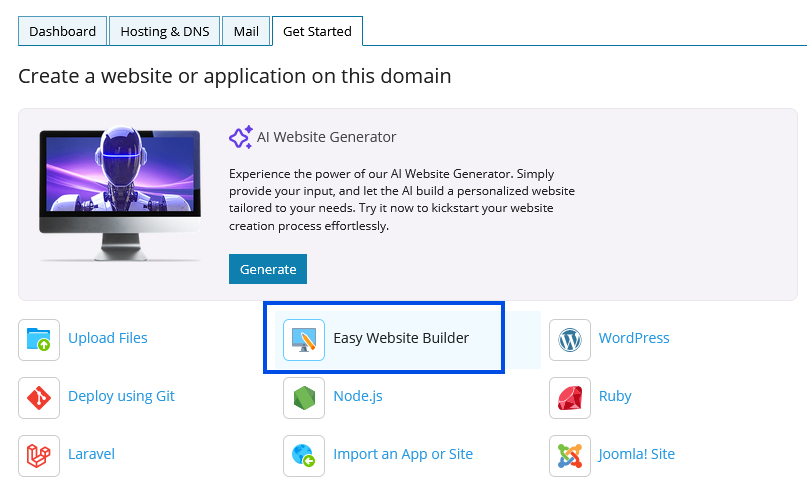Image resolution: width=807 pixels, height=490 pixels.
Task: Open the Upload Files link
Action: point(108,338)
